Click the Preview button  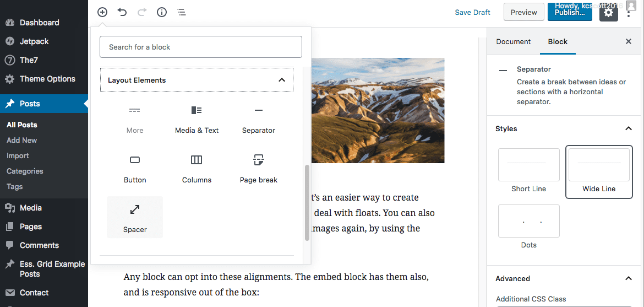[523, 12]
